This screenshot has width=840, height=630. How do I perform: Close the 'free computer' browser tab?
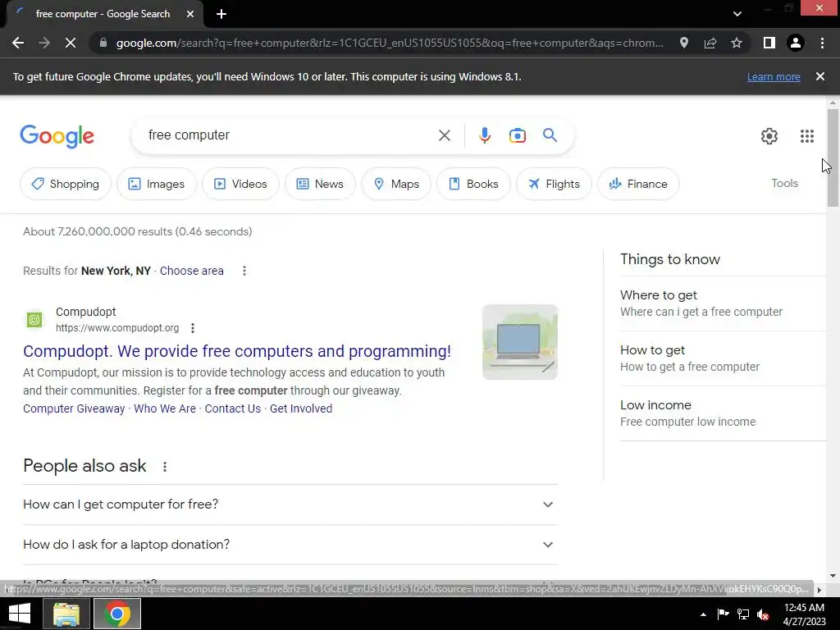(190, 14)
